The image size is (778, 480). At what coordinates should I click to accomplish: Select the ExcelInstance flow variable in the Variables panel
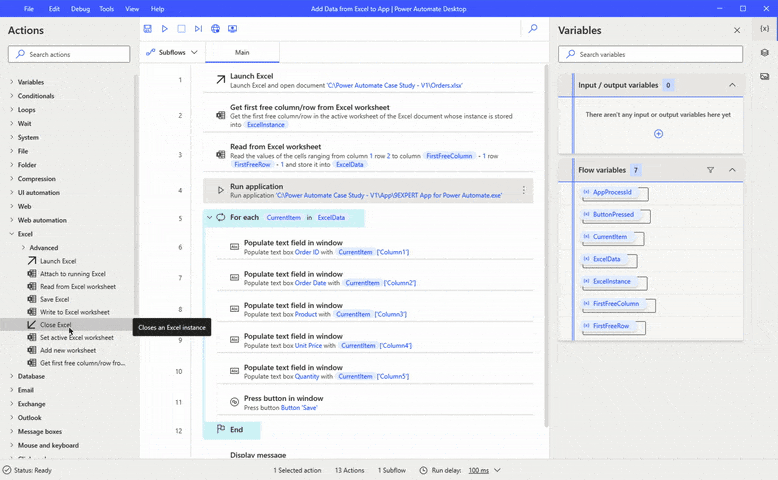point(612,281)
